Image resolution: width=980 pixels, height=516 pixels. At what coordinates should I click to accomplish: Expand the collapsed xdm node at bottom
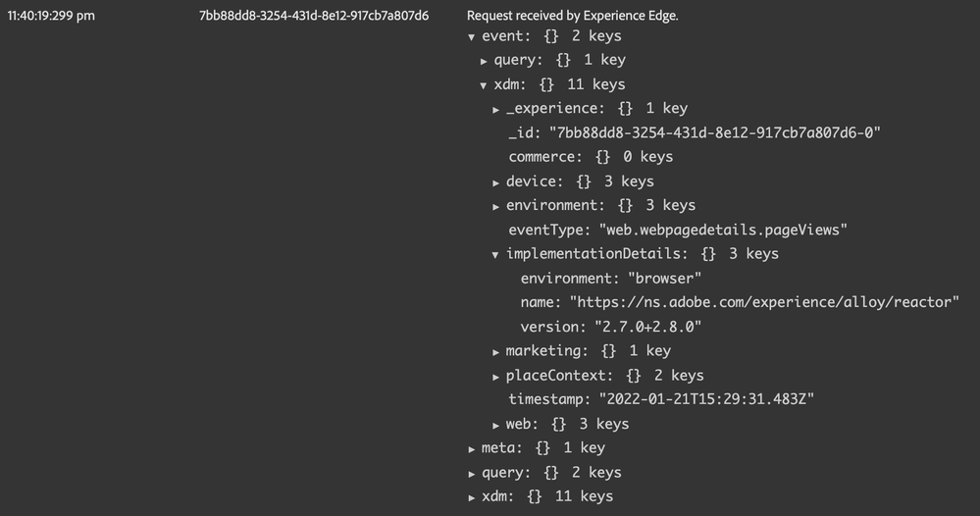point(473,496)
